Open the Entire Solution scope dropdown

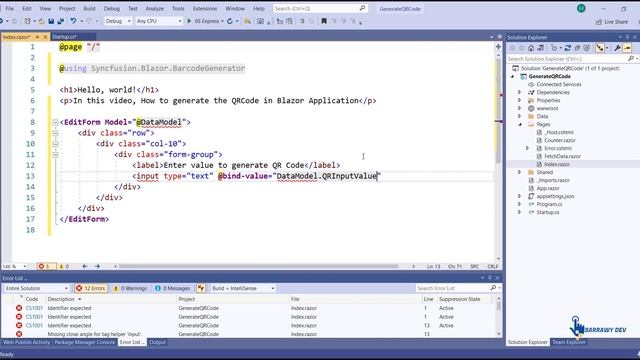[x=36, y=288]
